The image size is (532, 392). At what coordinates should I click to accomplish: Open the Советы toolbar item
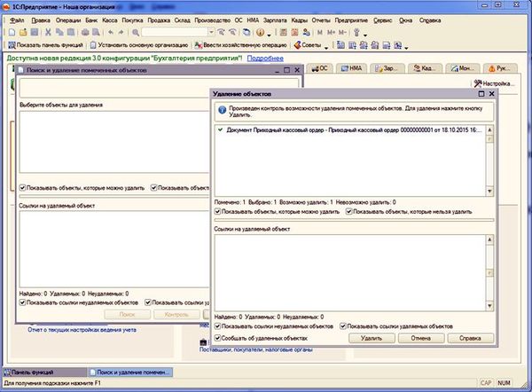(308, 45)
